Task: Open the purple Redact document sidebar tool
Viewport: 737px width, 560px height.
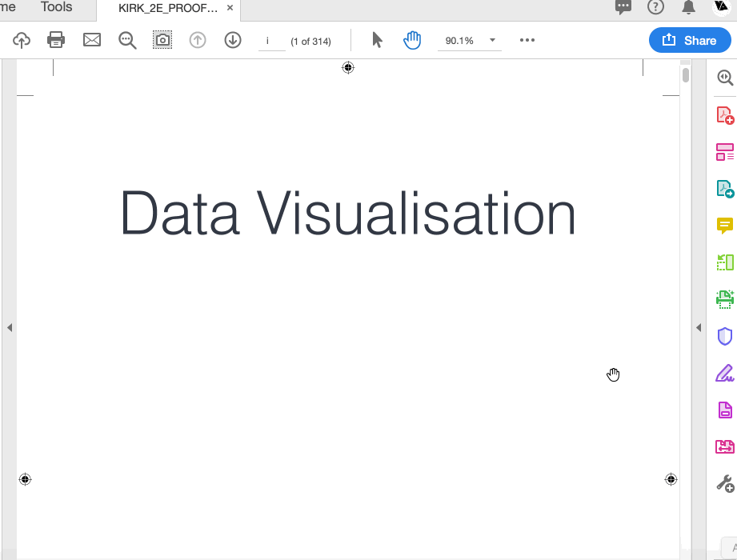Action: point(725,410)
